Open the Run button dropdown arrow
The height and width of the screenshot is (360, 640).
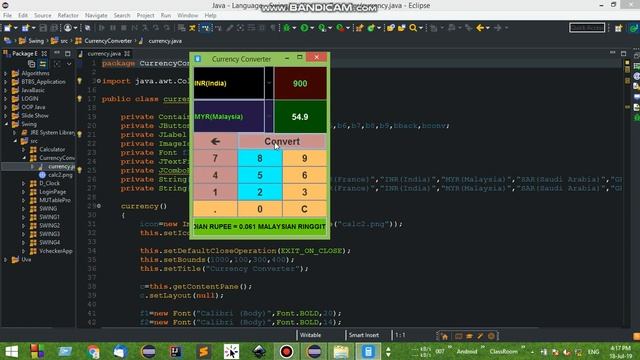[x=312, y=28]
